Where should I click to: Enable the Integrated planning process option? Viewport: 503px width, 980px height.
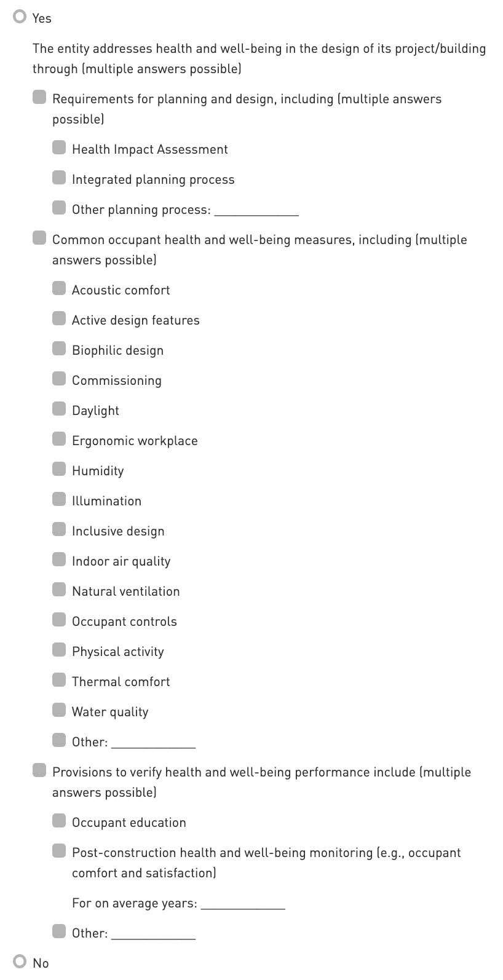(x=59, y=178)
